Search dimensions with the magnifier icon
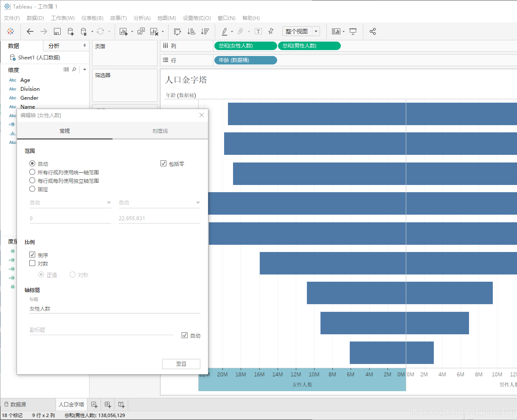 click(74, 69)
